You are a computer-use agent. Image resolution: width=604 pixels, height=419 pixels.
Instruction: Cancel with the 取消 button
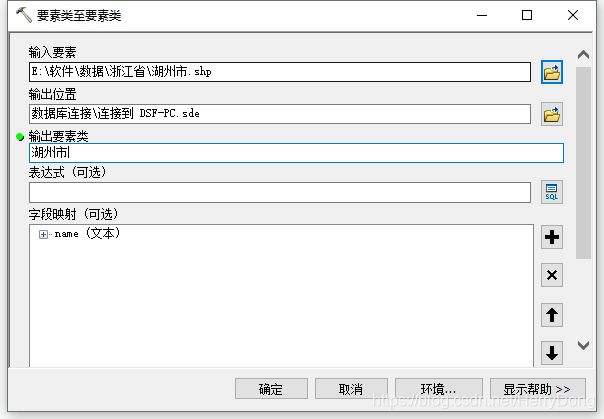click(351, 389)
